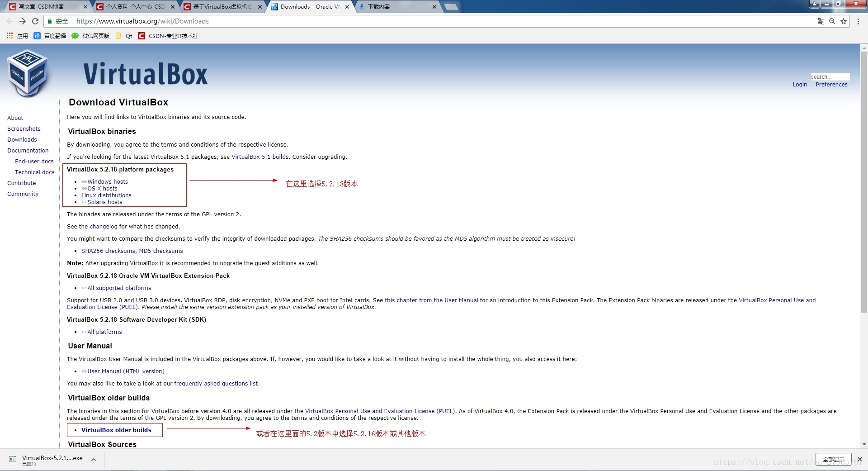Open the MD5 checksums link

pyautogui.click(x=161, y=251)
